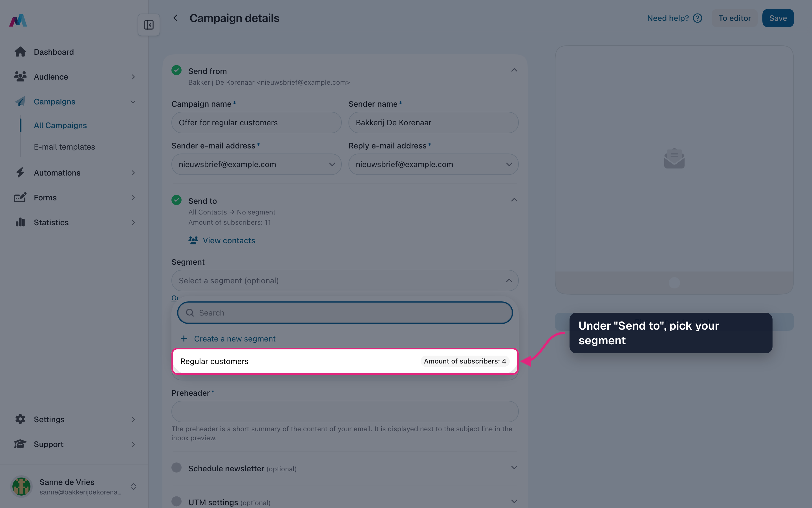This screenshot has width=812, height=508.
Task: Click the Sender name field
Action: 434,123
